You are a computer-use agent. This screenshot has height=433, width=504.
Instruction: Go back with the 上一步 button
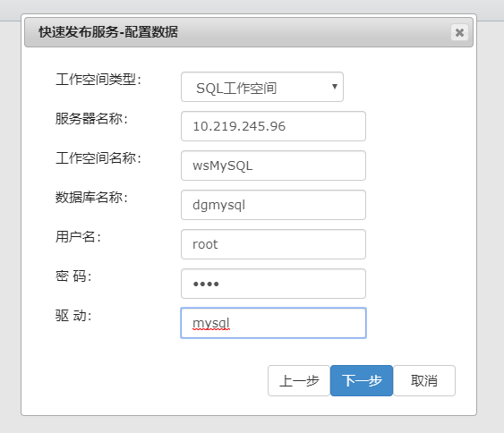299,380
